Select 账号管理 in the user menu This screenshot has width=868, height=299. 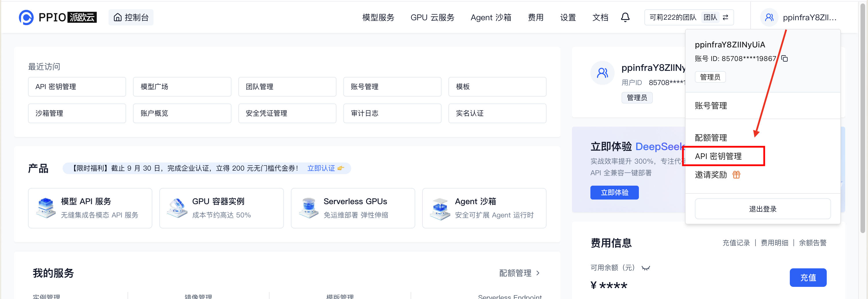coord(711,106)
